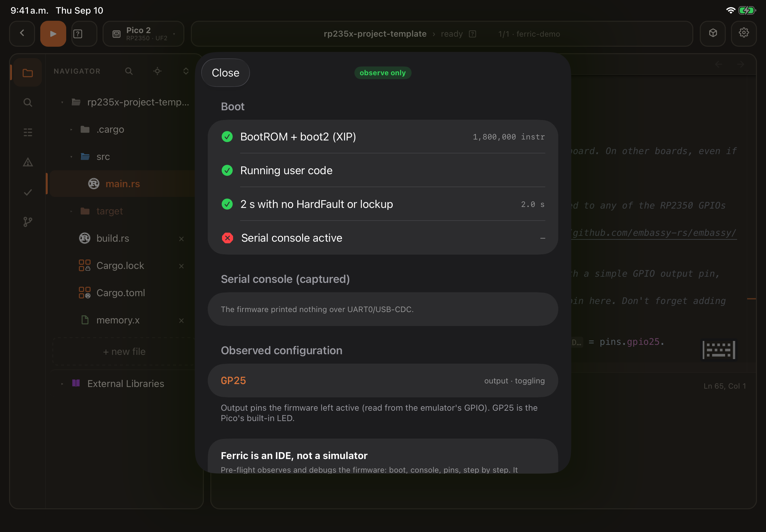766x532 pixels.
Task: Click the observe only badge
Action: coord(382,73)
